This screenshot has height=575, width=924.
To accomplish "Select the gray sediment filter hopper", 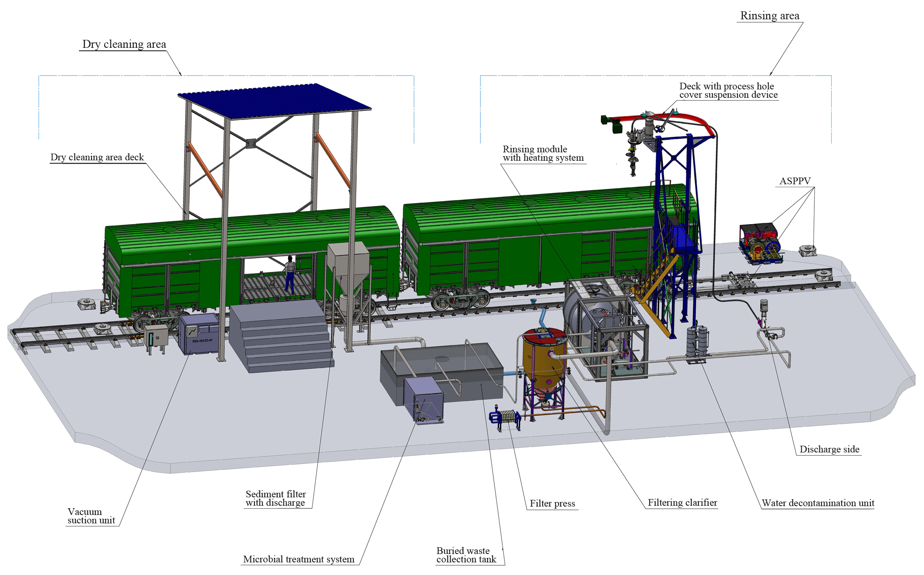I will [x=348, y=269].
